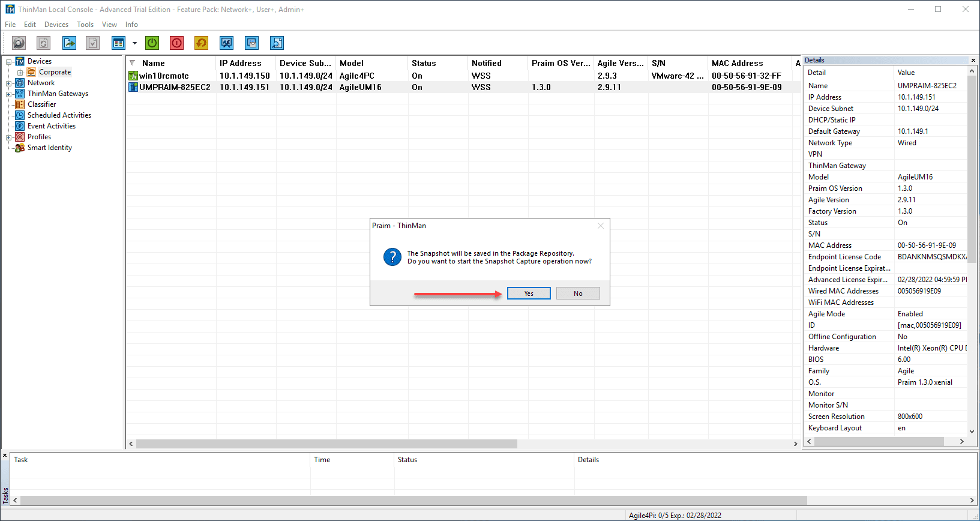Click the send message envelope toolbar icon
The width and height of the screenshot is (980, 521).
(x=251, y=43)
